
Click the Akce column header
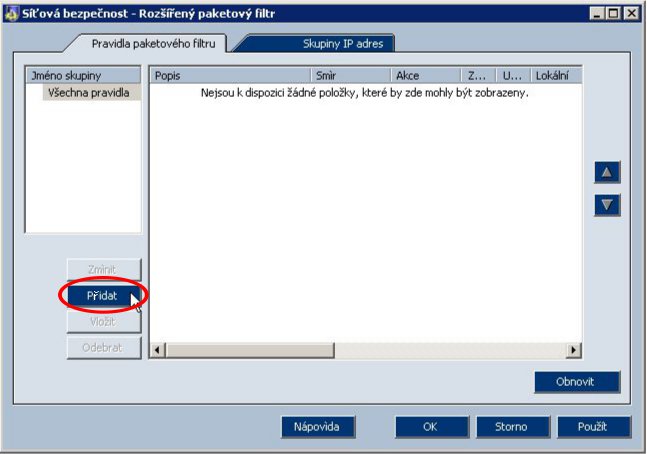pos(424,75)
